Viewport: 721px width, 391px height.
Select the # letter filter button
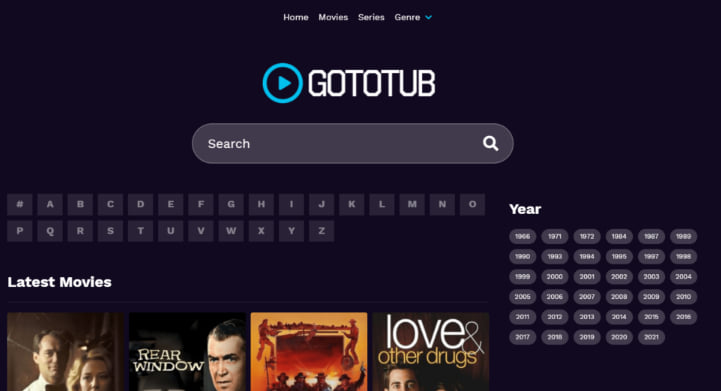tap(20, 204)
